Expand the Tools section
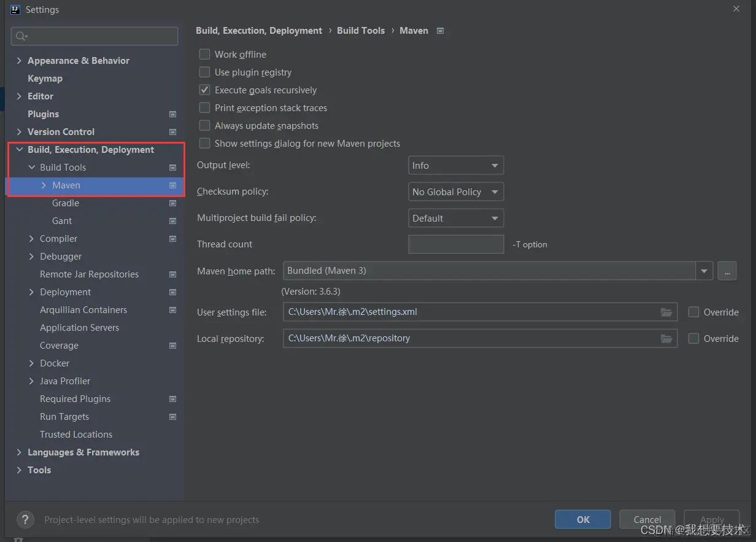This screenshot has width=756, height=542. (x=19, y=470)
